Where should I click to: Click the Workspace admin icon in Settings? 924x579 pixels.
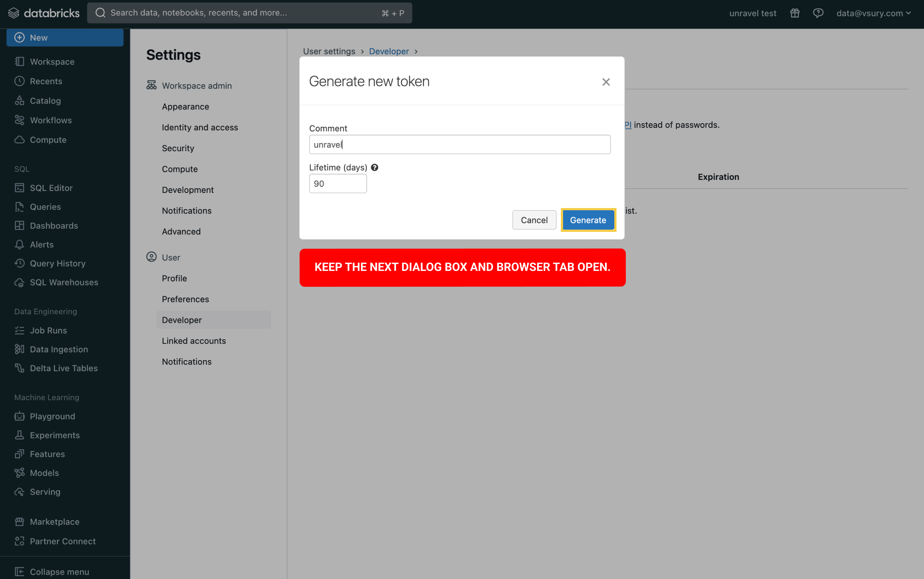152,85
